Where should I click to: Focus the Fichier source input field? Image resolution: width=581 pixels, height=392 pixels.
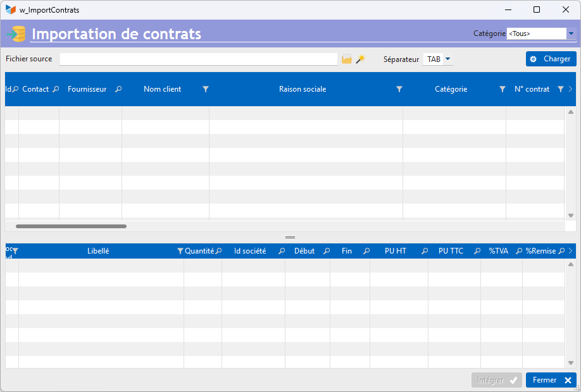199,59
